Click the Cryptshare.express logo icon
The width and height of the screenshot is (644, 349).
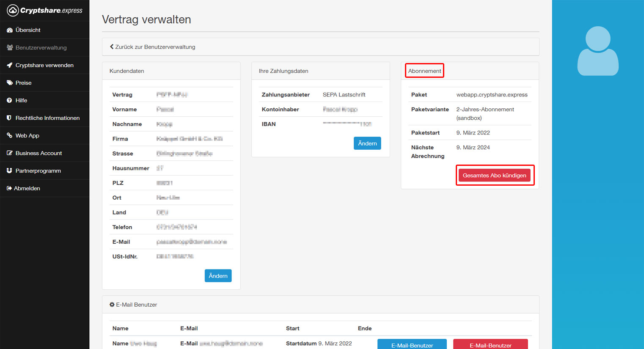13,11
